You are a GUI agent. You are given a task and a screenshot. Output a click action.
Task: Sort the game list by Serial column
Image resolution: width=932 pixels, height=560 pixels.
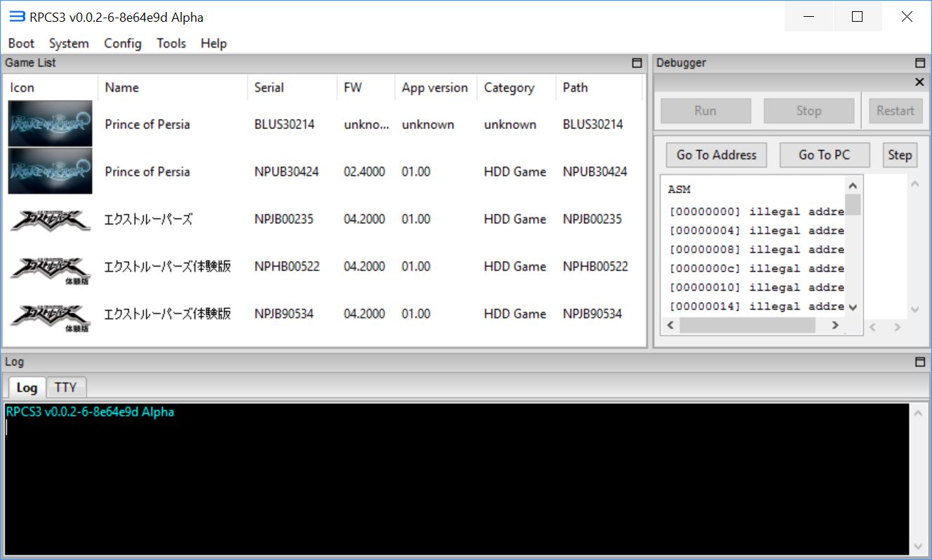coord(269,88)
